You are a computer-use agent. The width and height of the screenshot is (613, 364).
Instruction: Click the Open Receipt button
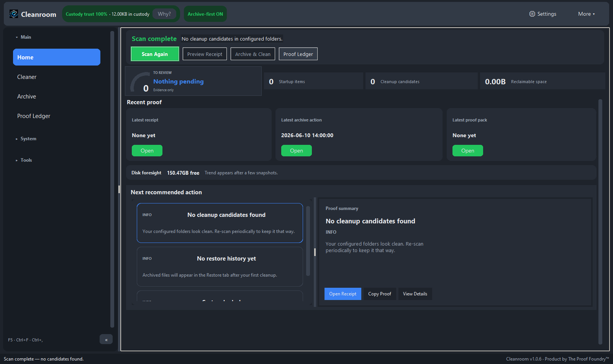point(342,294)
